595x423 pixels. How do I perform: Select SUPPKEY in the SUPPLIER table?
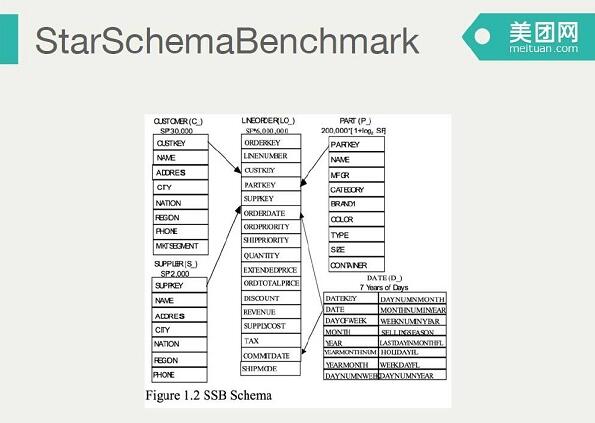(179, 285)
